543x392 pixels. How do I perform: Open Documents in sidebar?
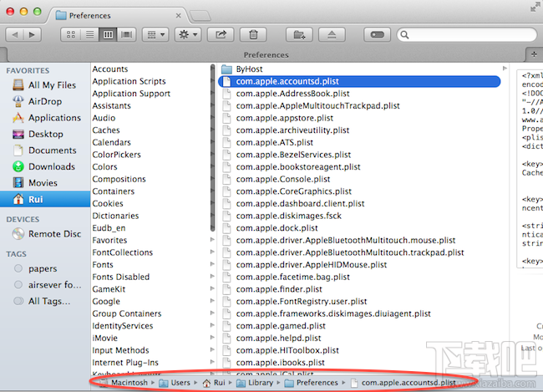tap(44, 150)
